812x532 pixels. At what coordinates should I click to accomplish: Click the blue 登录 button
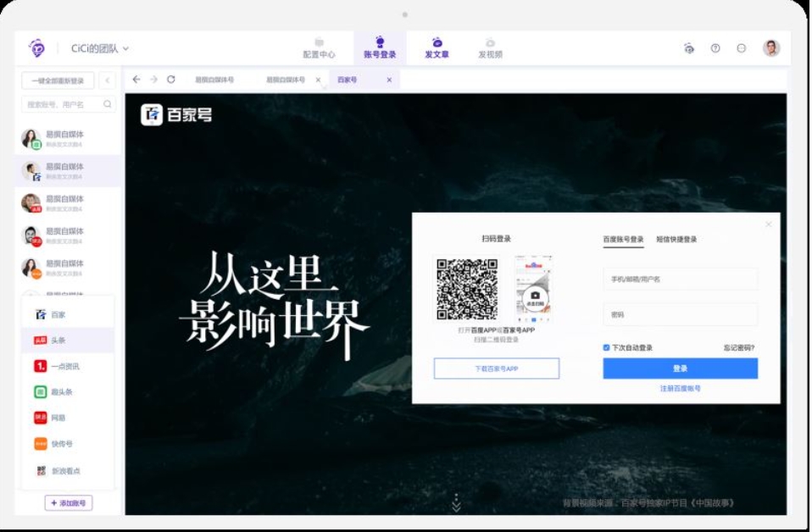pos(680,369)
